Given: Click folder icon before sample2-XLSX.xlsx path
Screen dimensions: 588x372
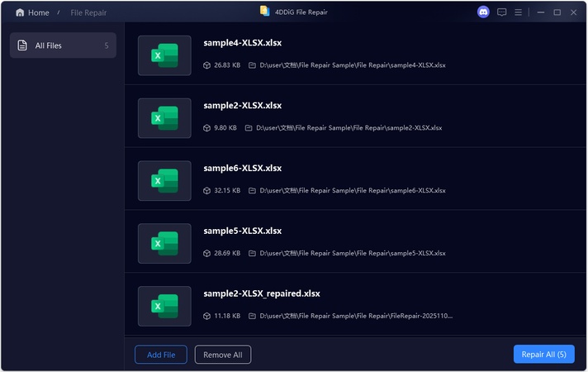Looking at the screenshot, I should tap(249, 128).
